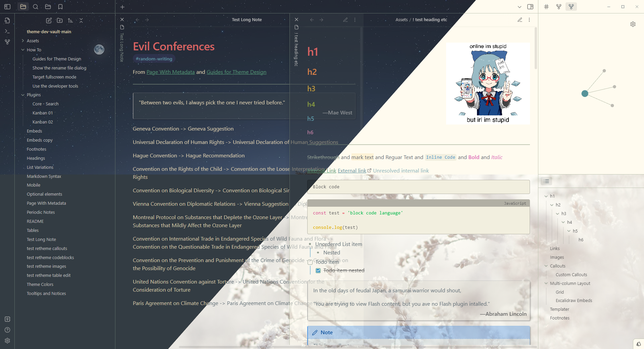The image size is (644, 349).
Task: Click the Unresolved internal link
Action: tap(401, 171)
